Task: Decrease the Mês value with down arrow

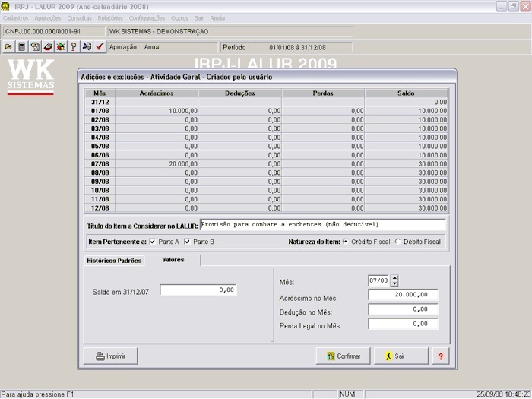Action: 394,284
